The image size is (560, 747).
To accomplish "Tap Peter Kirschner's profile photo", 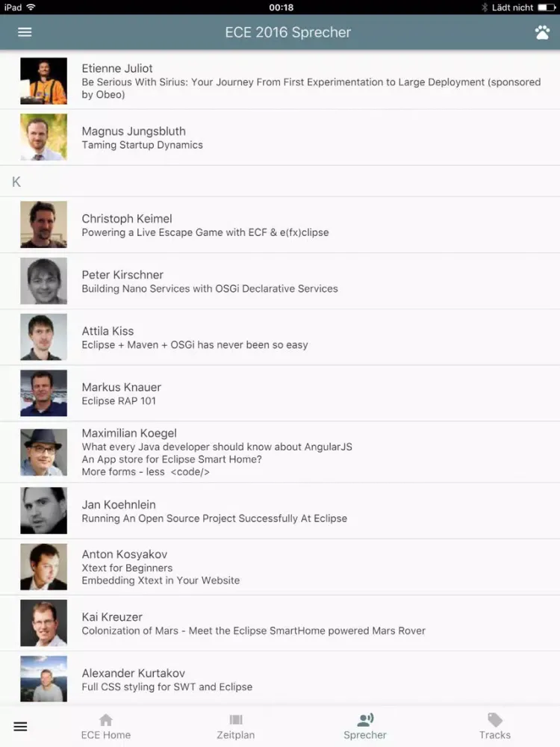I will coord(43,282).
